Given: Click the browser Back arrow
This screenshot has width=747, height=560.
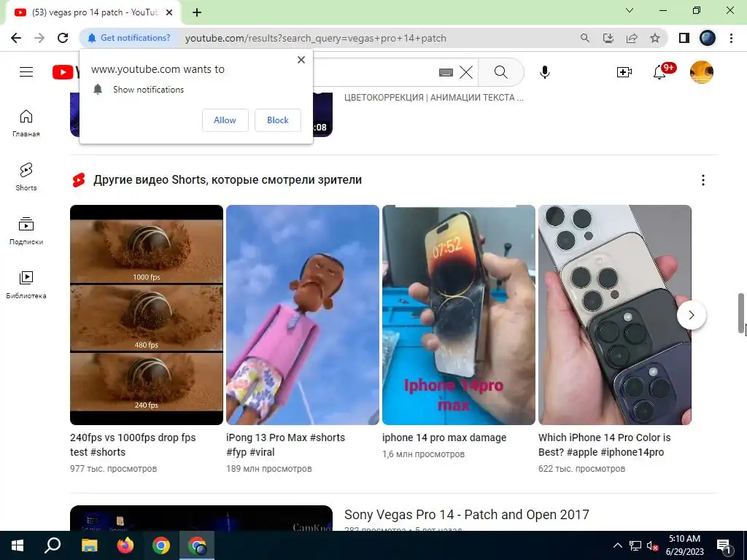Looking at the screenshot, I should pyautogui.click(x=16, y=38).
